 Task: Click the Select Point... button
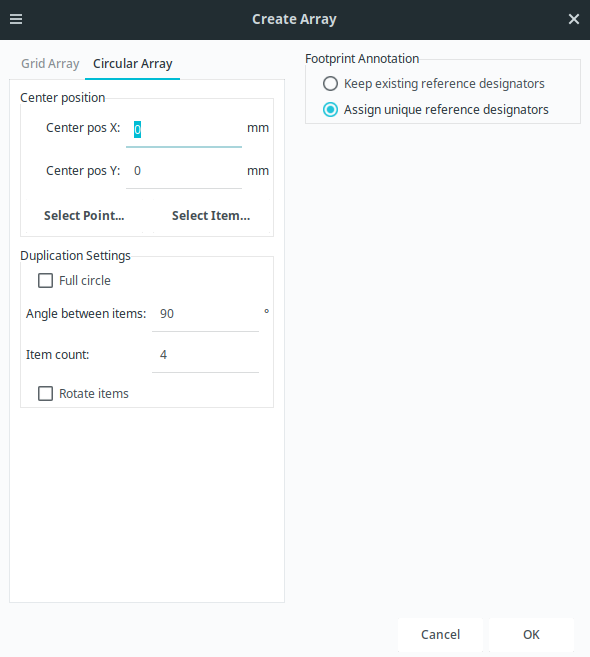84,215
